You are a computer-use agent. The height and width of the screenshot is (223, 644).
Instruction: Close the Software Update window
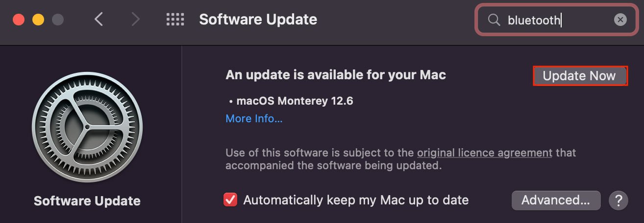click(19, 20)
